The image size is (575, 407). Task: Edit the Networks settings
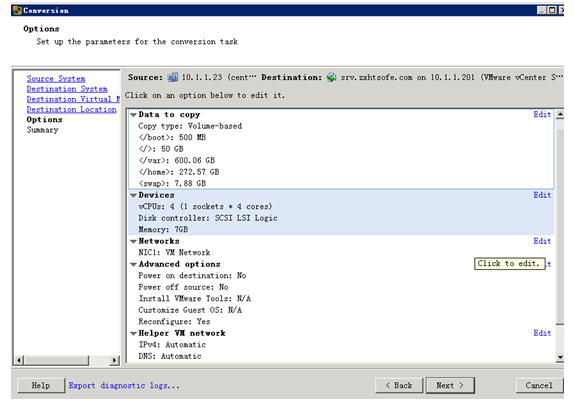click(x=542, y=241)
